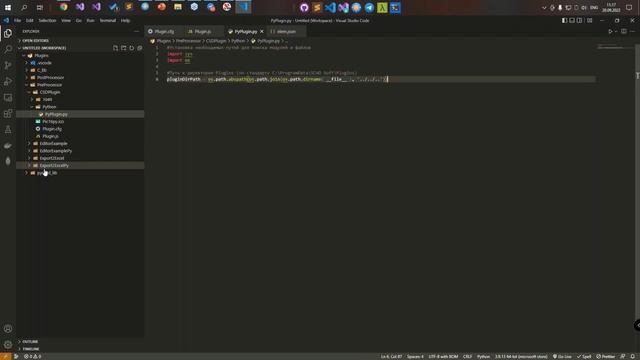Open the View menu

66,20
